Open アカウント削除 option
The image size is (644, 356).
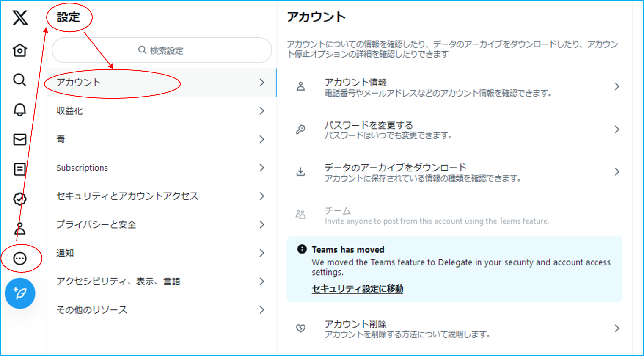[x=455, y=328]
